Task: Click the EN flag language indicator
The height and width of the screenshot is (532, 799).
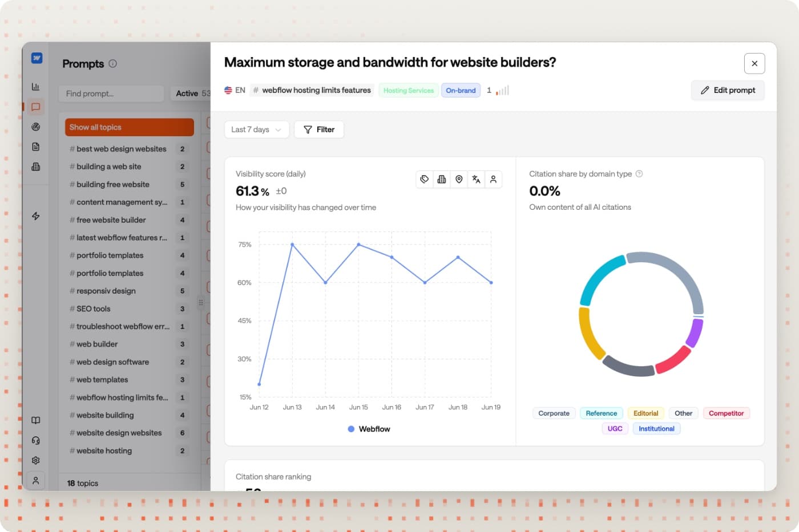Action: (235, 90)
